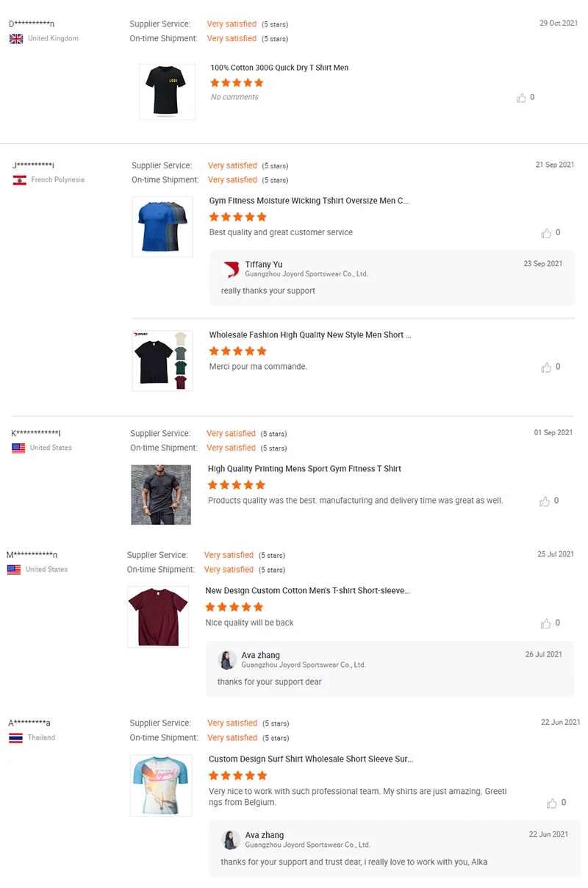Viewport: 588px width, 888px height.
Task: Open 'New Design Custom Cotton Men's T-shirt' link
Action: click(x=307, y=591)
